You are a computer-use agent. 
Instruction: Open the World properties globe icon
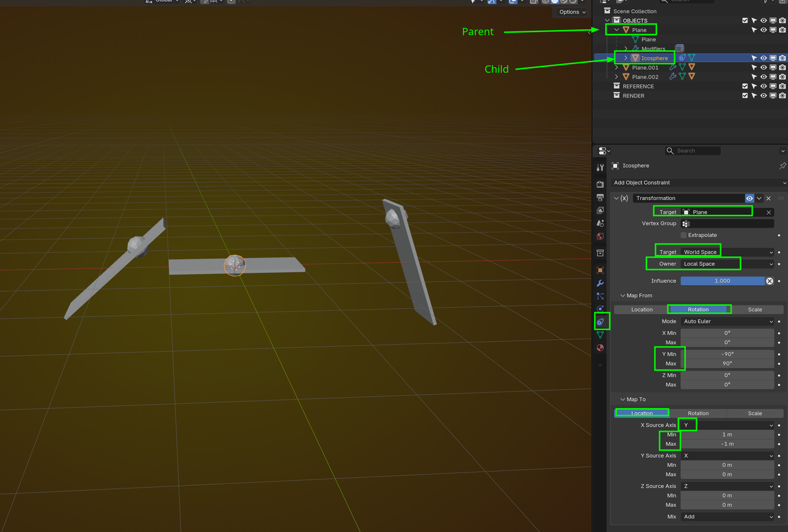point(600,236)
